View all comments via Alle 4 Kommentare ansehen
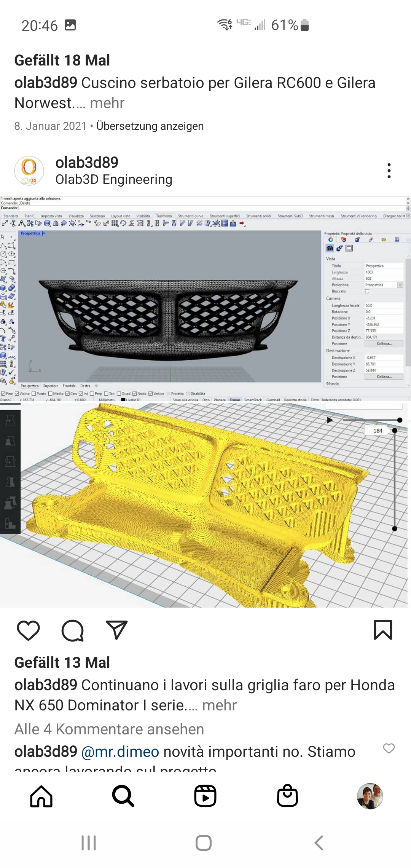 pyautogui.click(x=109, y=729)
